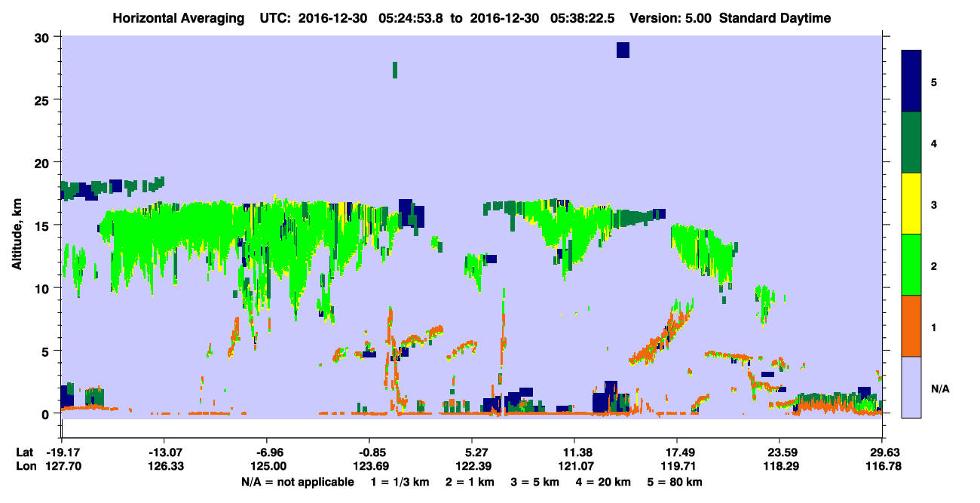The width and height of the screenshot is (980, 503).
Task: Click the '2 = 1 km' legend text
Action: point(469,482)
